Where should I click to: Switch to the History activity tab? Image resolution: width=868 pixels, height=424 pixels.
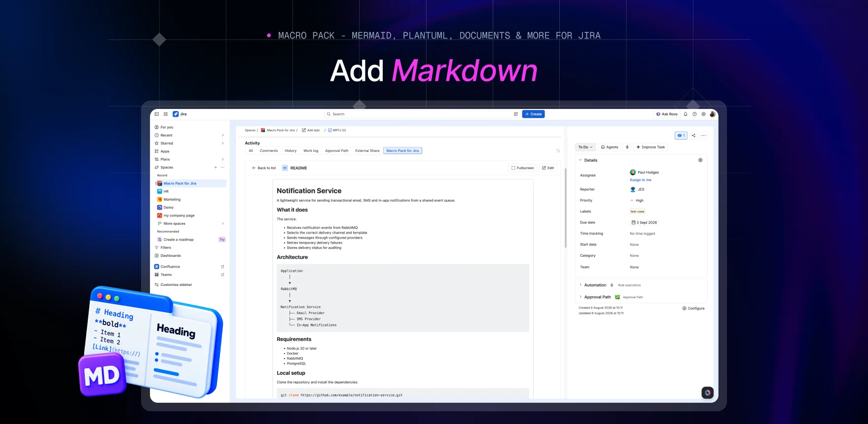click(x=290, y=151)
